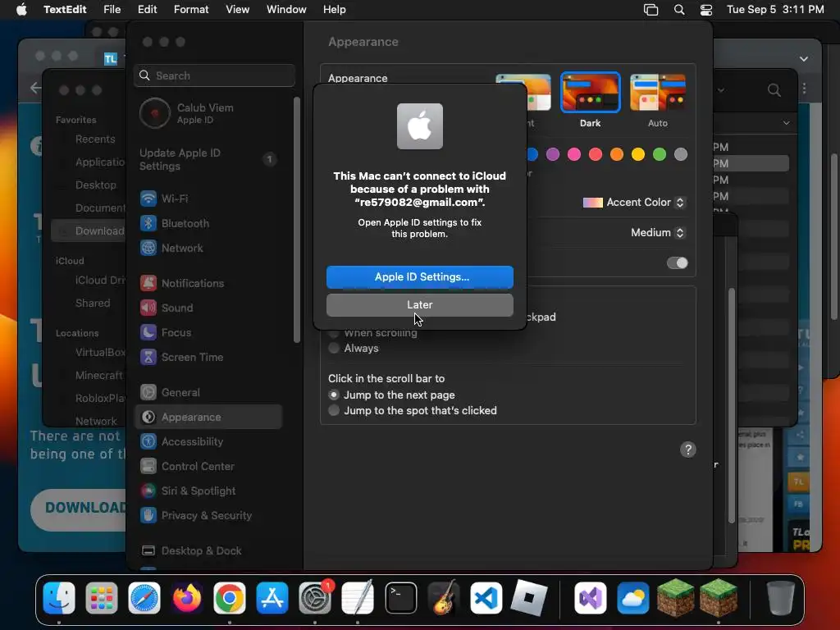Launch Finder from the Dock

[x=59, y=598]
